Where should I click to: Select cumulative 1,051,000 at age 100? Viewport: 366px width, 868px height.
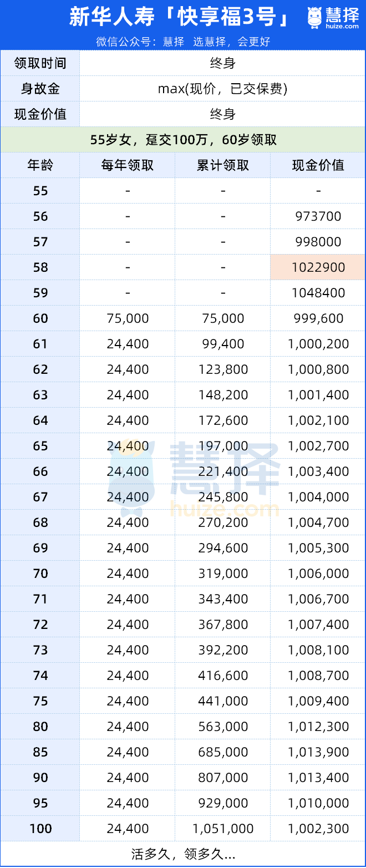223,829
